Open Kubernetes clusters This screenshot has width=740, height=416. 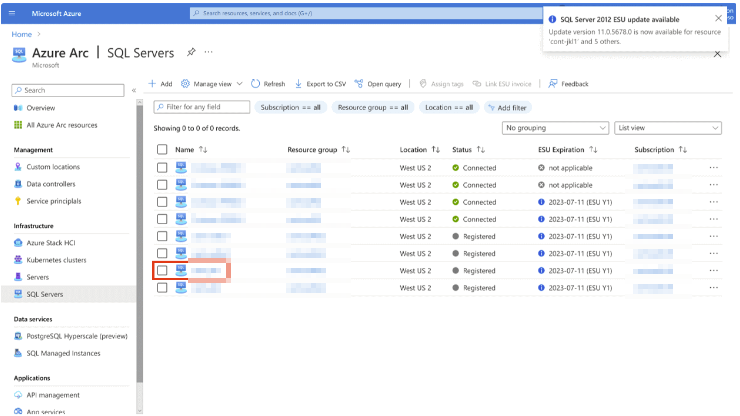56,260
